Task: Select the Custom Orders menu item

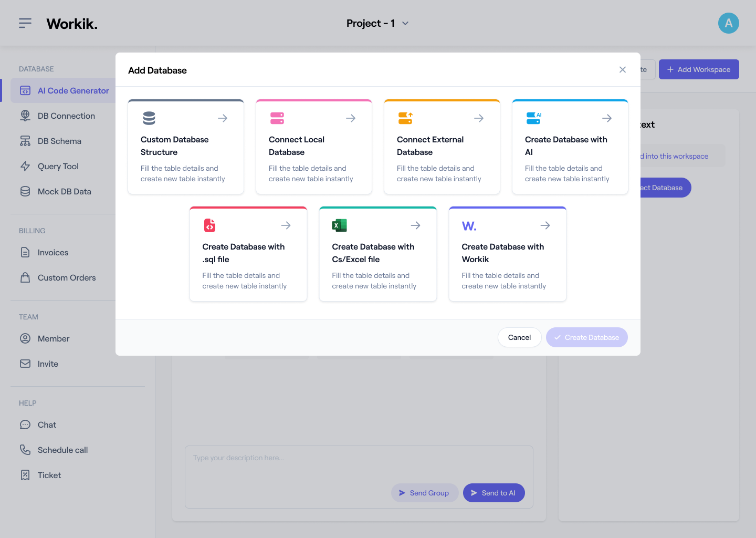Action: (x=67, y=277)
